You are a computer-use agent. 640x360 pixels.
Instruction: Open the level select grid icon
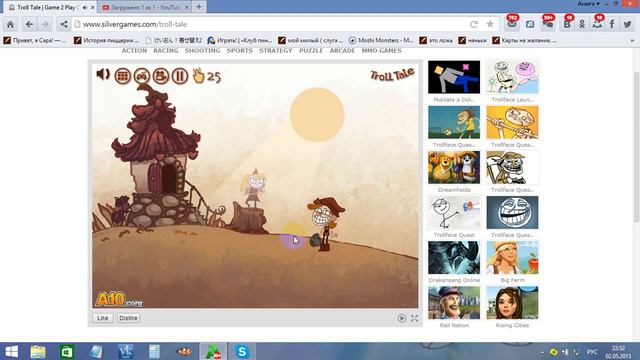pos(122,76)
